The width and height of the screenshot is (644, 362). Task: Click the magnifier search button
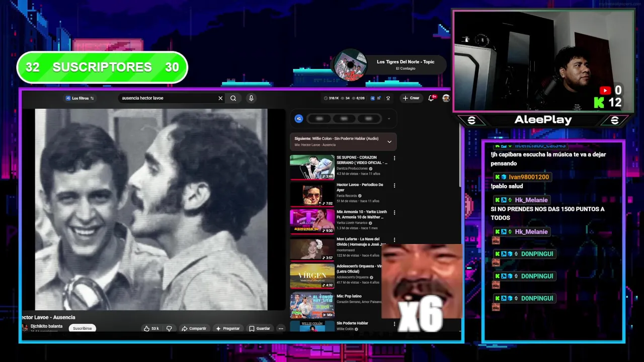[x=233, y=98]
